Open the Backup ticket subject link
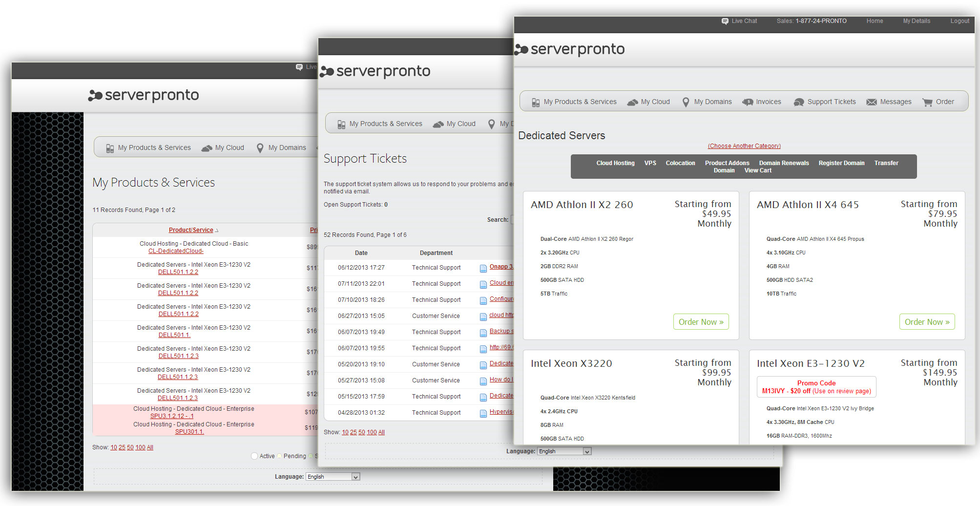Screen dimensions: 980x506 pos(501,331)
